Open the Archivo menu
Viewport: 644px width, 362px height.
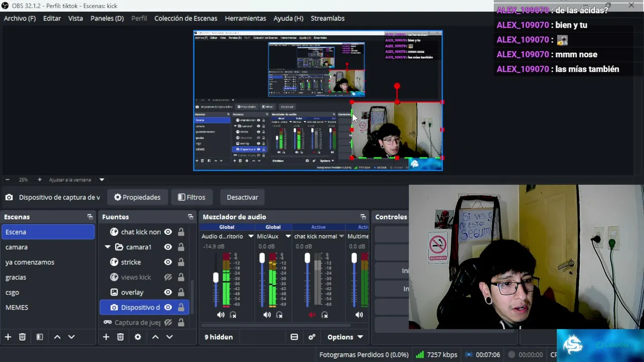click(x=20, y=18)
